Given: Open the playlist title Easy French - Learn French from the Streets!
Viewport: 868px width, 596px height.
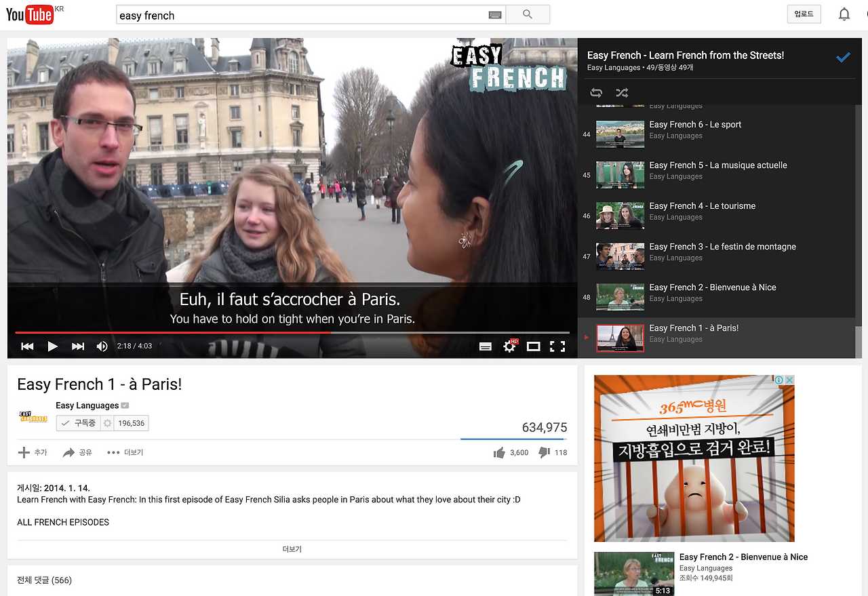Looking at the screenshot, I should point(686,56).
